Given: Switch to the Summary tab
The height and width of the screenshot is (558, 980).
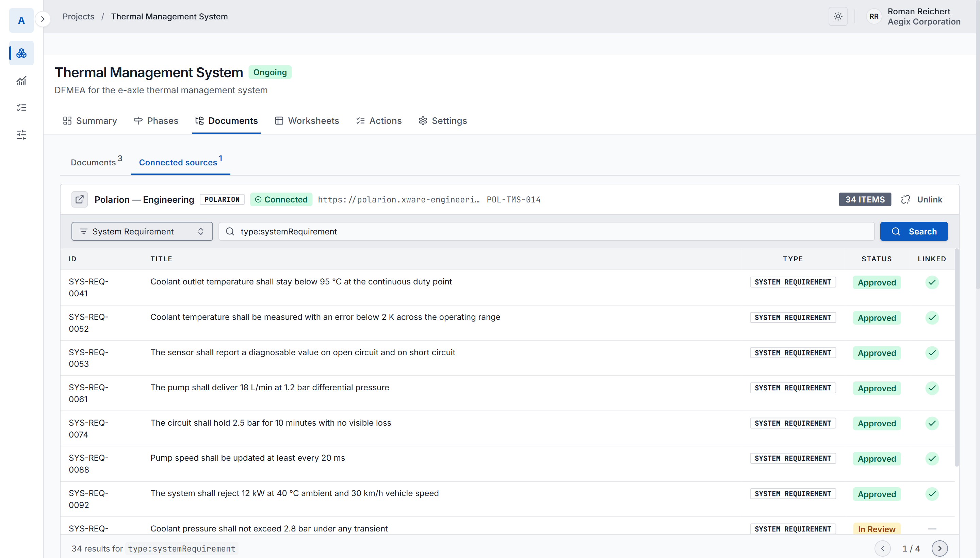Looking at the screenshot, I should (x=90, y=121).
